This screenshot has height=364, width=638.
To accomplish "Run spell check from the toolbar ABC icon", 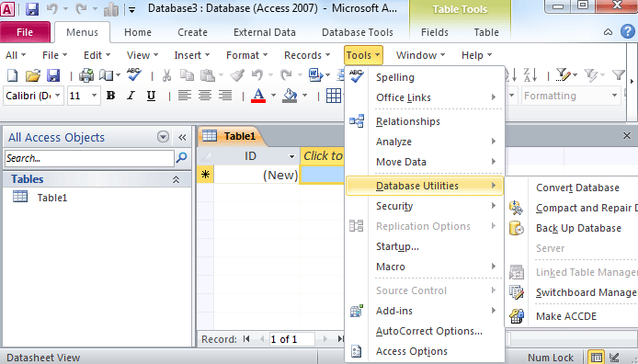I will pos(134,74).
